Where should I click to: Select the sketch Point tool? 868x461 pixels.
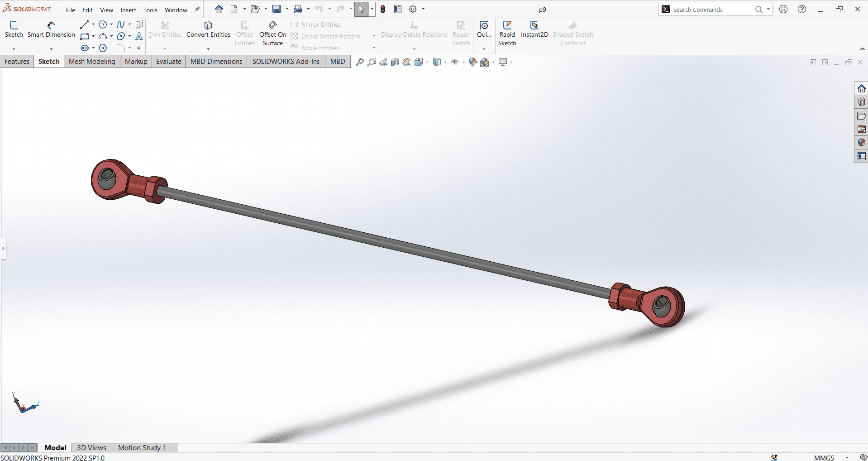139,48
